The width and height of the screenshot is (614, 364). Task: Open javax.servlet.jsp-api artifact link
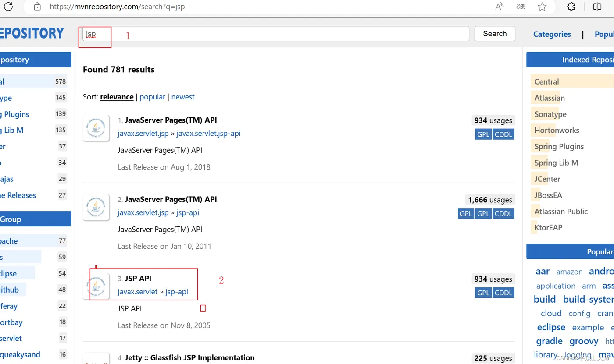208,133
